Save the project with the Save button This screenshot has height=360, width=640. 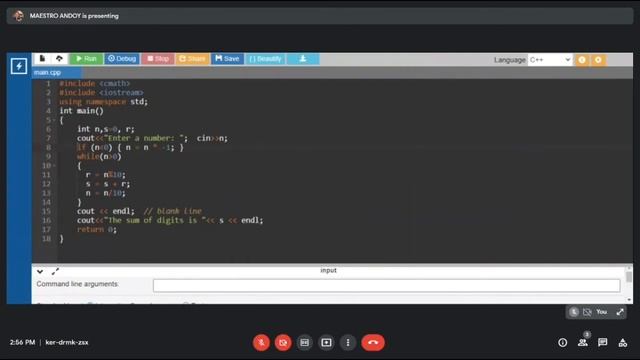[x=227, y=59]
